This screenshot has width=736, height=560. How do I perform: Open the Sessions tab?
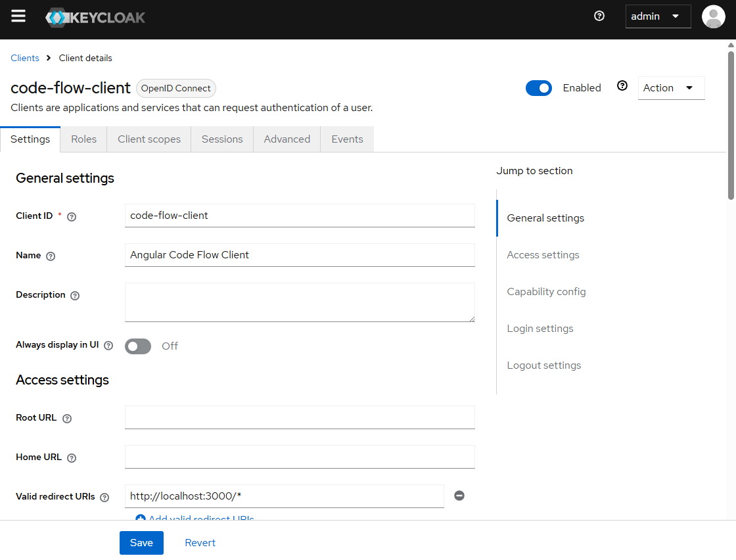[222, 139]
